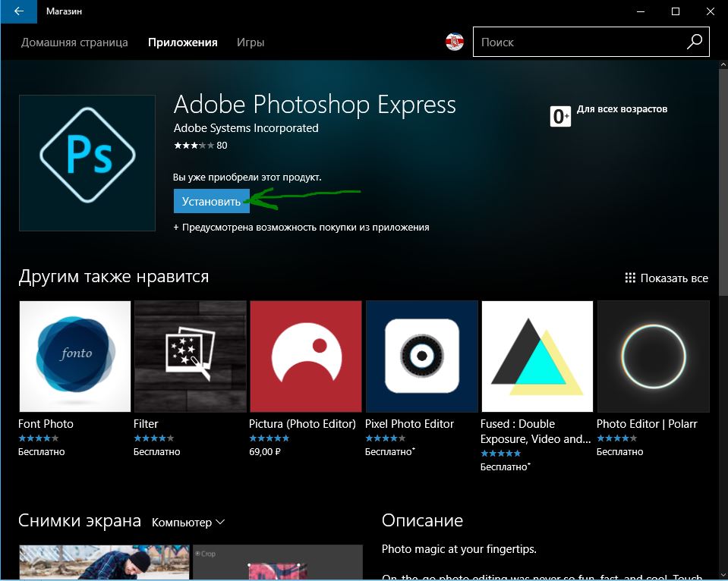Click the Font Photo star rating
This screenshot has width=728, height=581.
pos(39,438)
